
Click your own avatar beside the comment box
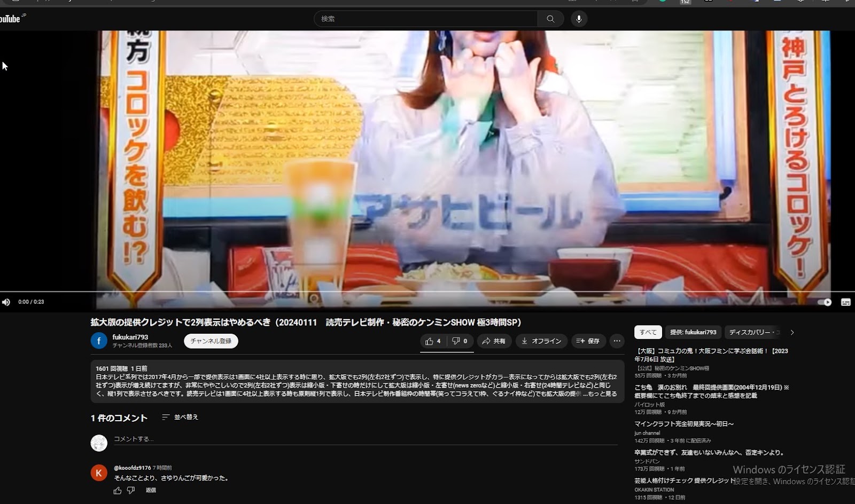[x=99, y=443]
